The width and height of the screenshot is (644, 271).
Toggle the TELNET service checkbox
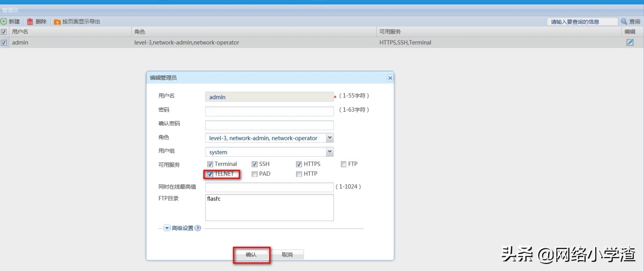(210, 174)
